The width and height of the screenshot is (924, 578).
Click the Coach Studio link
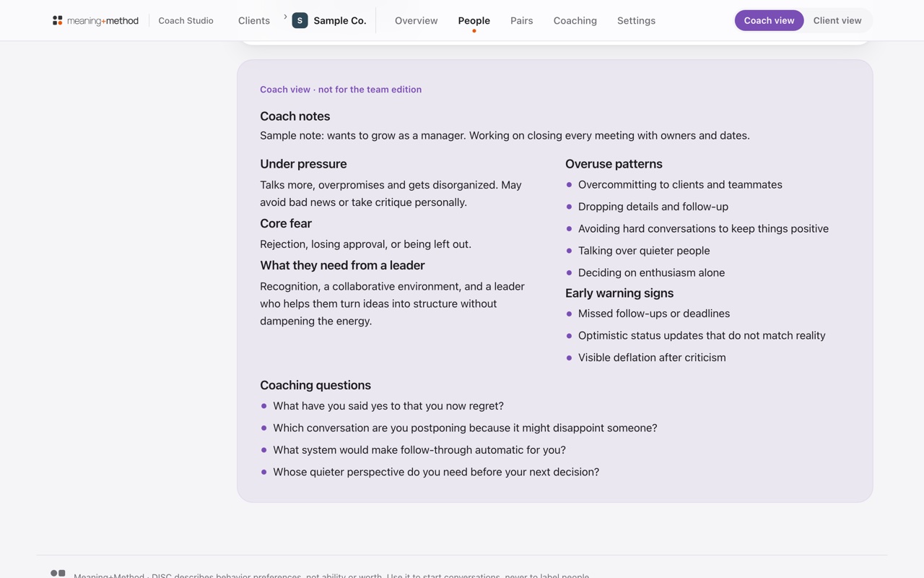tap(186, 20)
